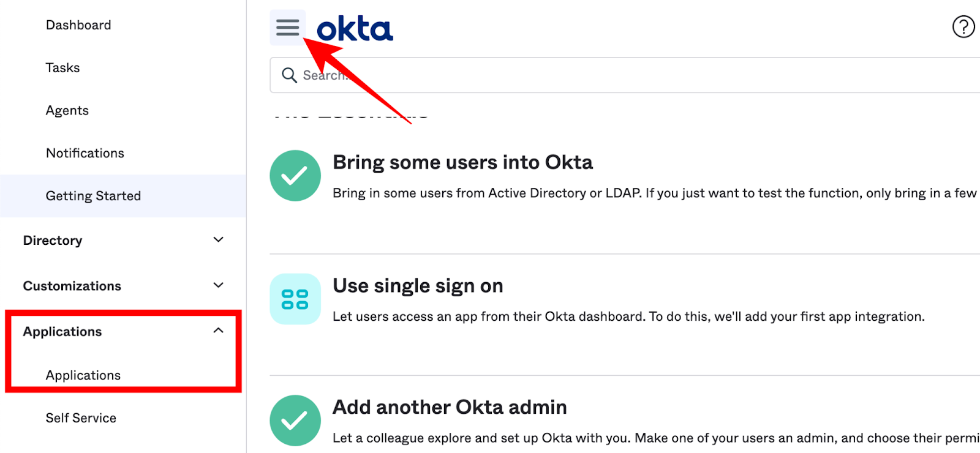980x453 pixels.
Task: Select Getting Started sidebar item
Action: point(93,196)
